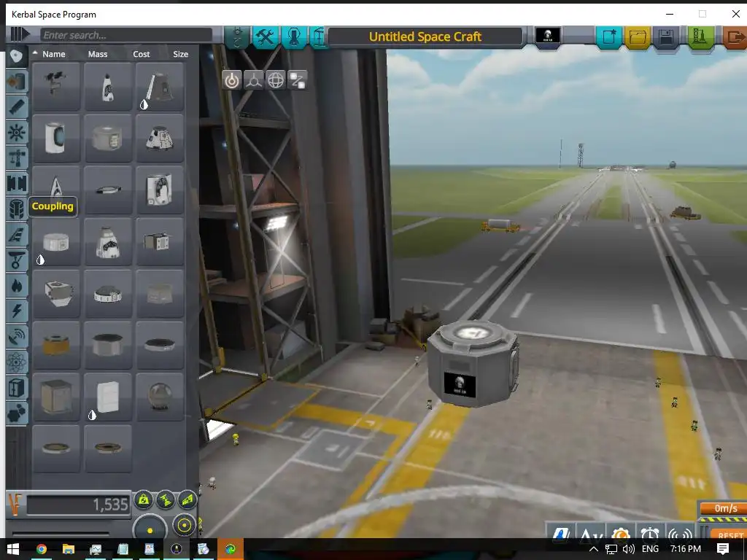Open the Ground parts category
This screenshot has height=560, width=747.
pos(17,260)
